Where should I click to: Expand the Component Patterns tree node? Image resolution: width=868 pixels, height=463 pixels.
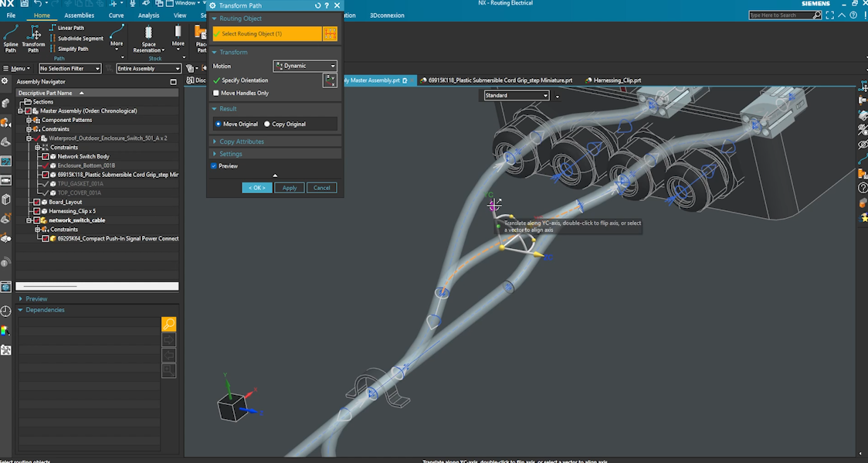29,120
